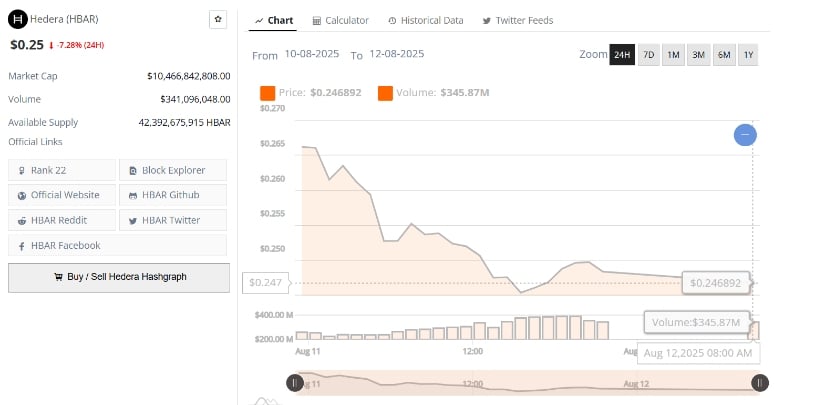Click the Rank 22 trophy icon

click(x=22, y=170)
